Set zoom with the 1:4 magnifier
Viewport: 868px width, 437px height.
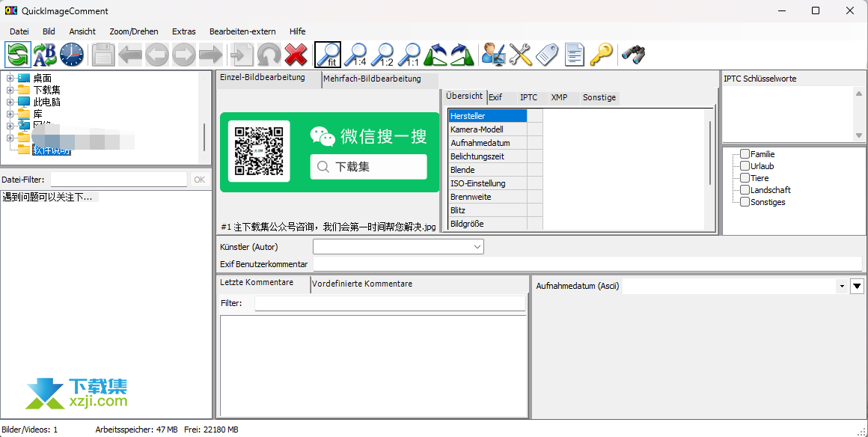point(355,55)
